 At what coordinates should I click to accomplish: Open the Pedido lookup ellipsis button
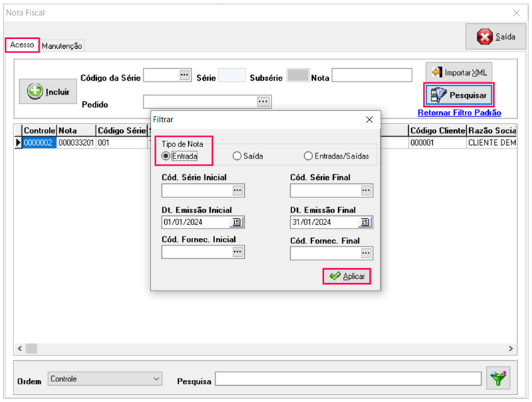tap(263, 103)
